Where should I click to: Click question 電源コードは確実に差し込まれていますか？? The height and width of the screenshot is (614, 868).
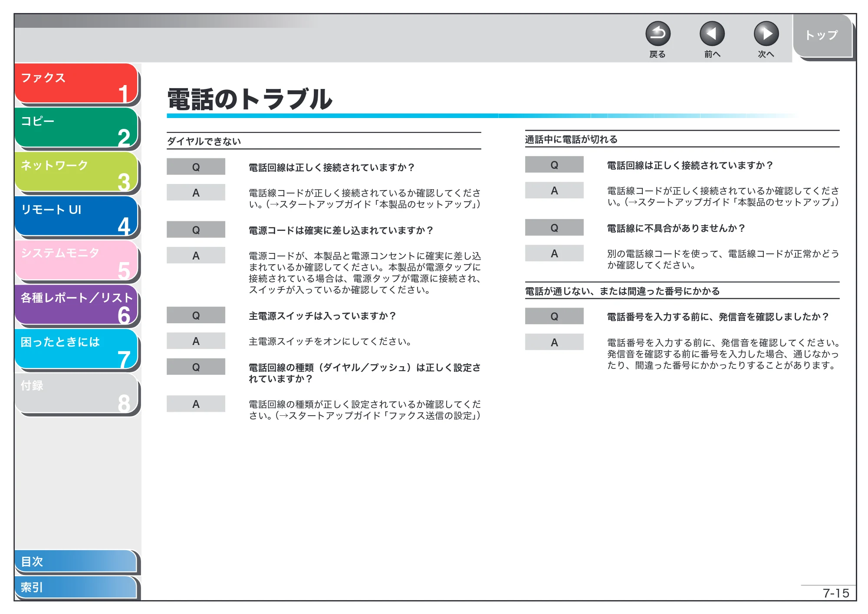point(341,230)
